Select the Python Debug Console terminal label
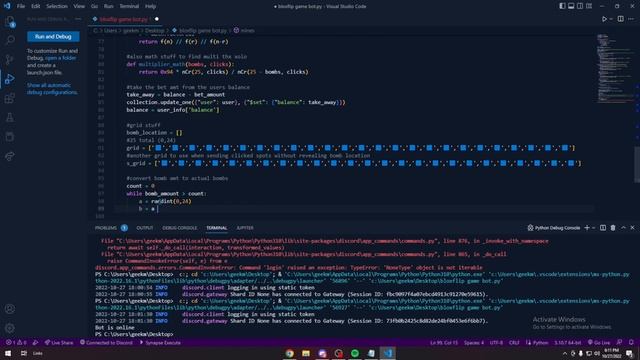 (553, 228)
